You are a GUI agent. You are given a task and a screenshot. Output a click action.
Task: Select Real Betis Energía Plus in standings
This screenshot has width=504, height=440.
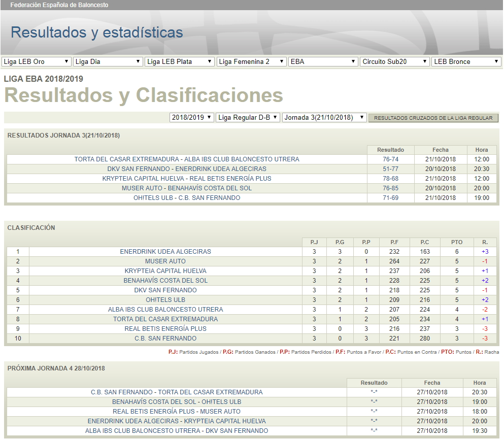point(165,329)
